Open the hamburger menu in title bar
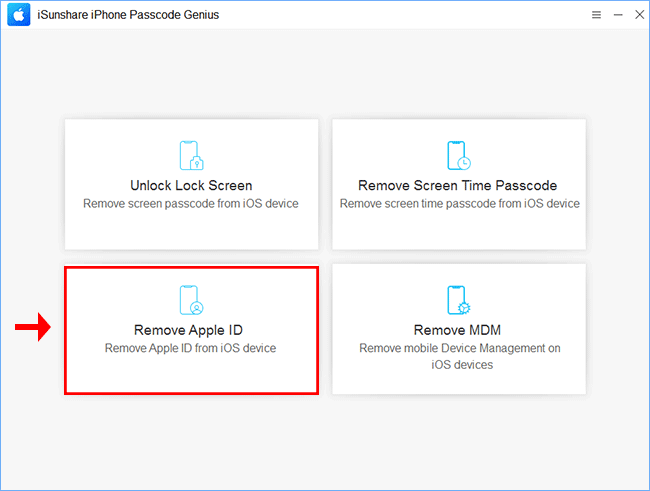Image resolution: width=650 pixels, height=491 pixels. pos(596,15)
